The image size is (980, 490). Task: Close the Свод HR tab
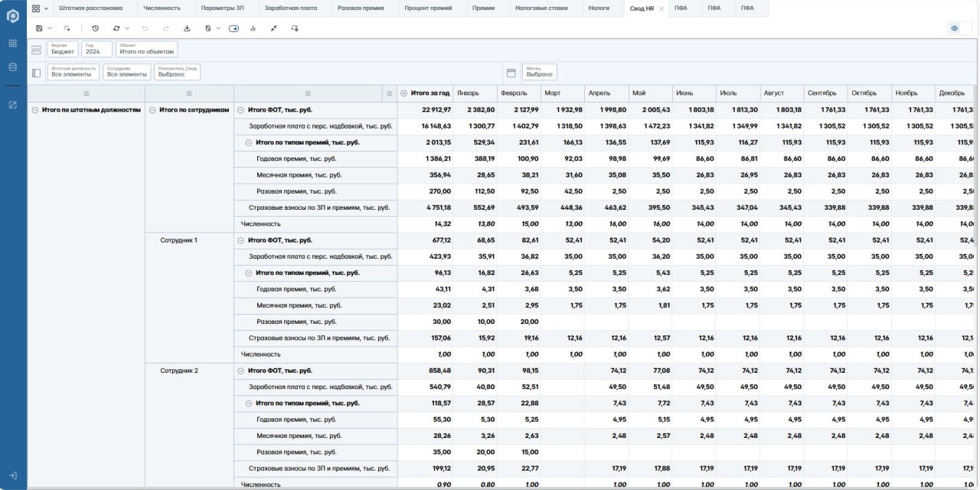tap(661, 8)
